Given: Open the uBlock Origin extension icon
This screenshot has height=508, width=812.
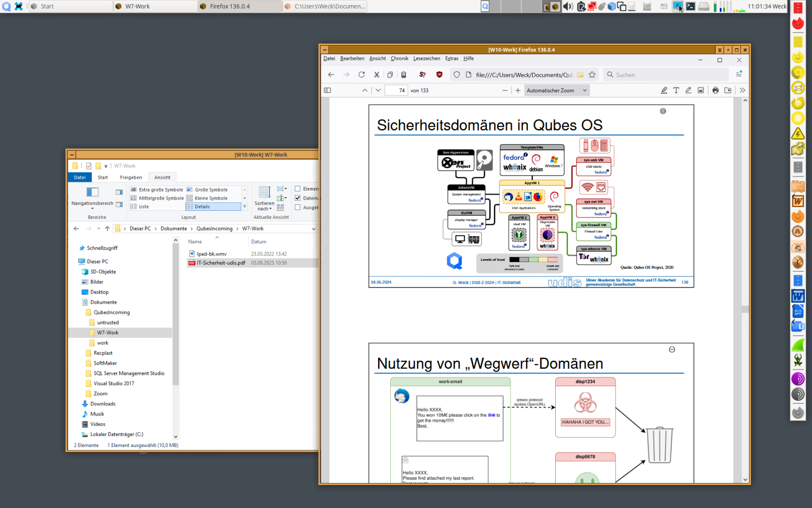Looking at the screenshot, I should [x=439, y=75].
